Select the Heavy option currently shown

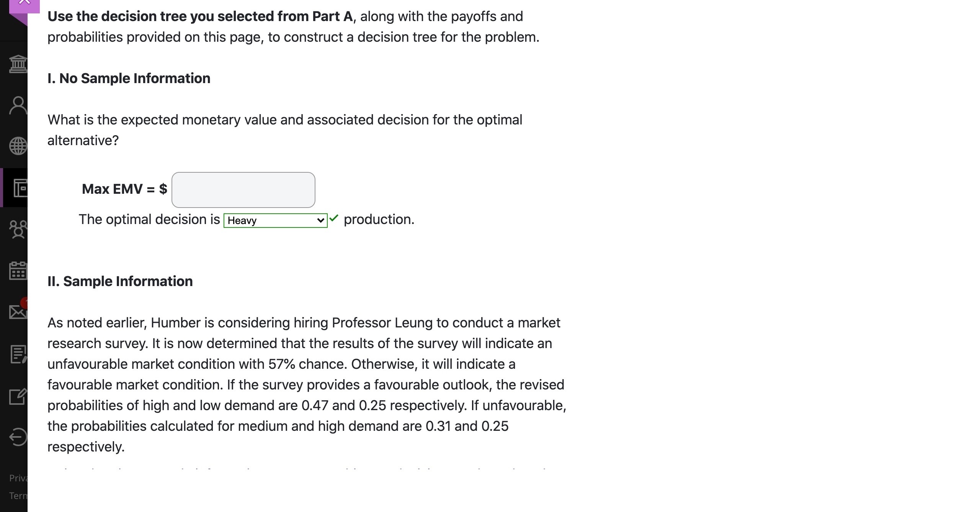(253, 221)
